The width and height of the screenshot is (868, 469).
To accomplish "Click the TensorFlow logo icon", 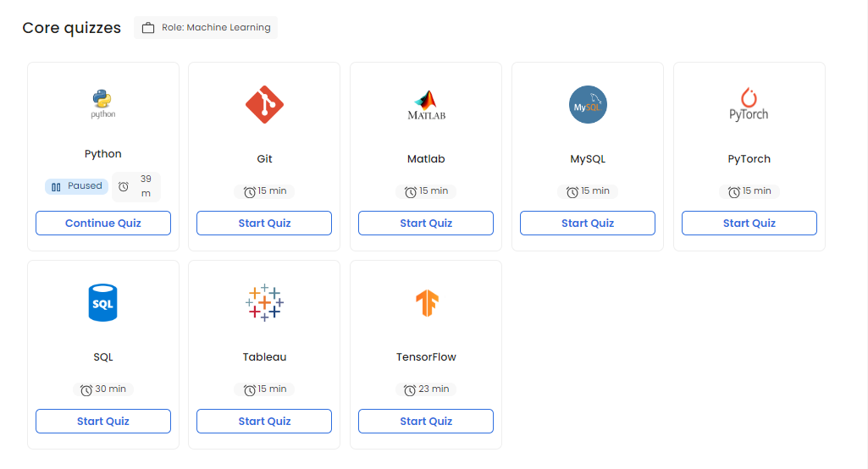I will [x=426, y=302].
